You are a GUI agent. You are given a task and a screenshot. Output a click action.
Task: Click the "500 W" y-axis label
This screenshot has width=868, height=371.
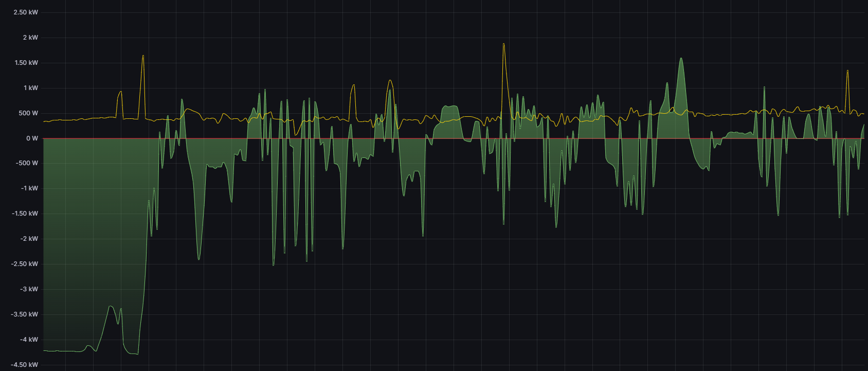coord(28,113)
